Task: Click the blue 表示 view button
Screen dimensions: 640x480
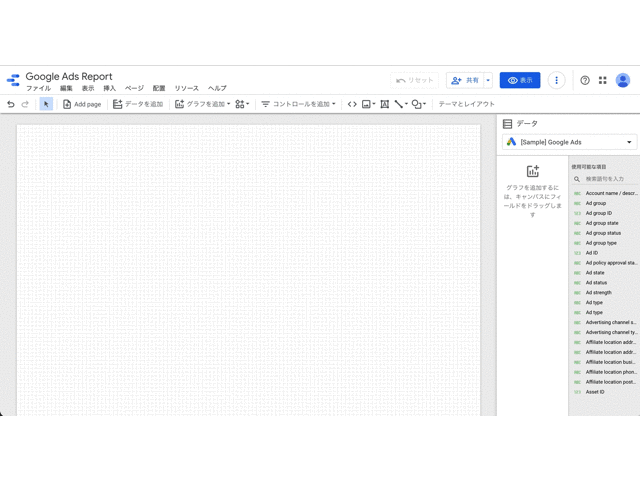Action: pos(520,80)
